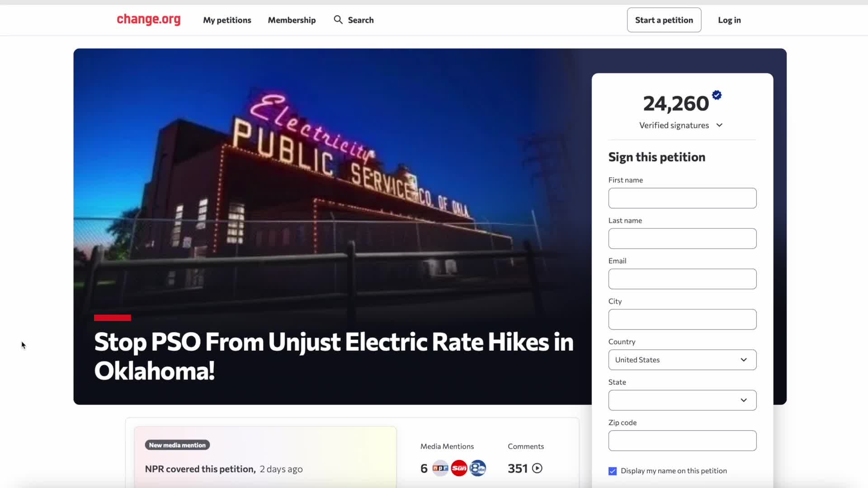Click the Sun media logo
Screen dimensions: 868x488
coord(459,468)
